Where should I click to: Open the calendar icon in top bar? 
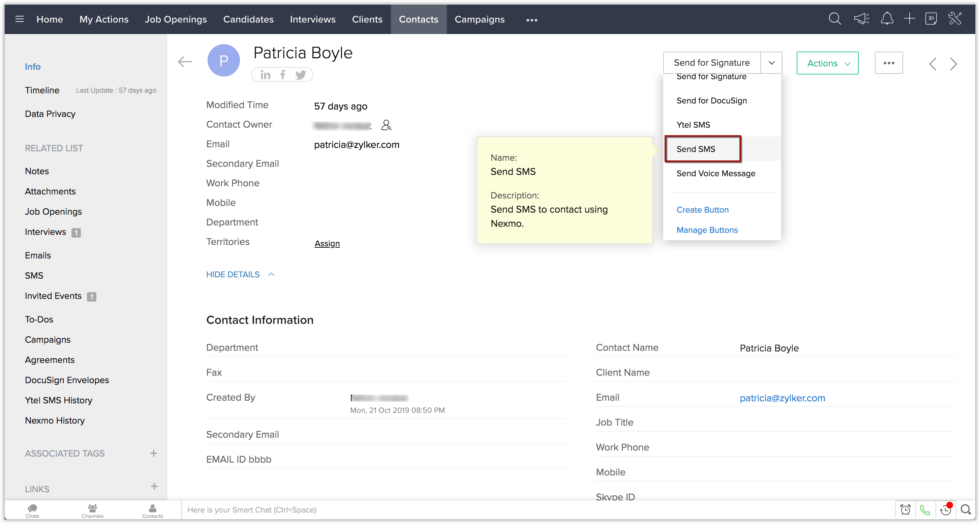coord(931,19)
